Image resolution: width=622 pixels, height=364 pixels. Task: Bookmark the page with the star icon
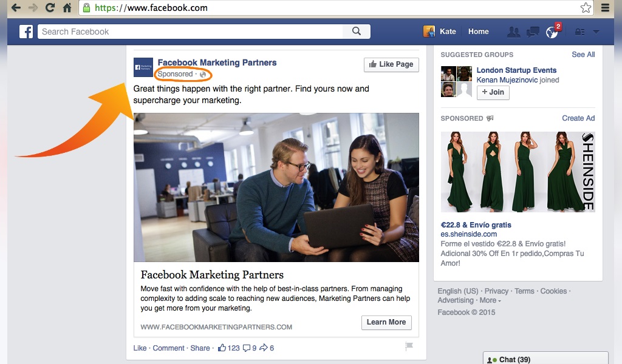[x=586, y=8]
